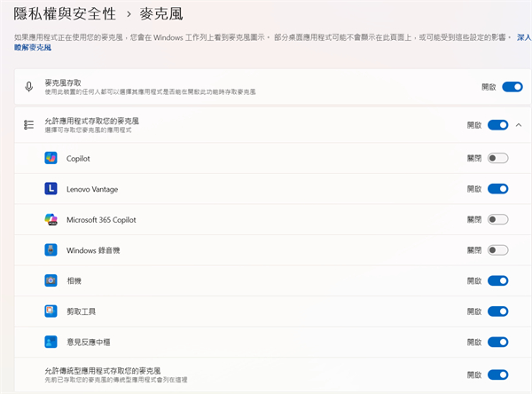The image size is (532, 394).
Task: Enable microphone for Windows 錄音機
Action: point(497,250)
